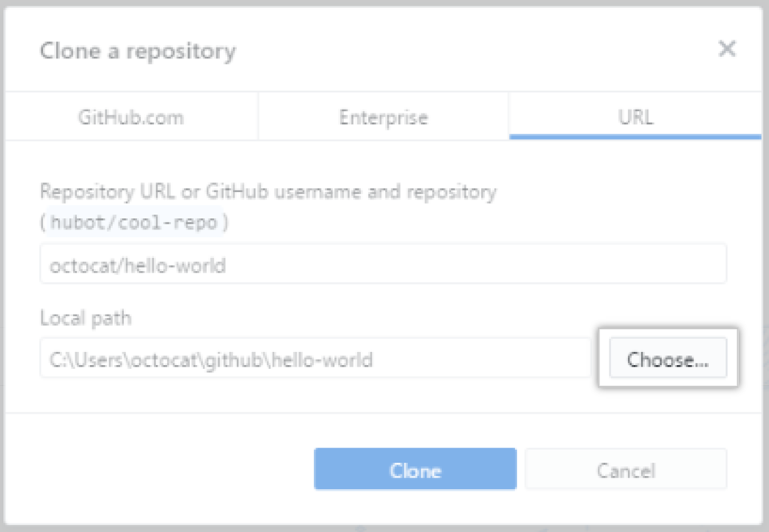Select the URL tab
Image resolution: width=769 pixels, height=532 pixels.
635,117
